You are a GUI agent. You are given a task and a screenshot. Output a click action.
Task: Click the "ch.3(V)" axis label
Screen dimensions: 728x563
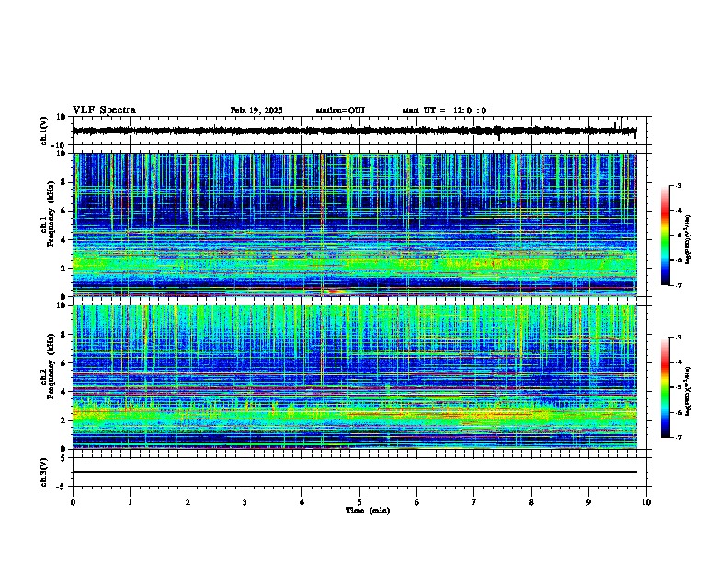click(x=44, y=472)
